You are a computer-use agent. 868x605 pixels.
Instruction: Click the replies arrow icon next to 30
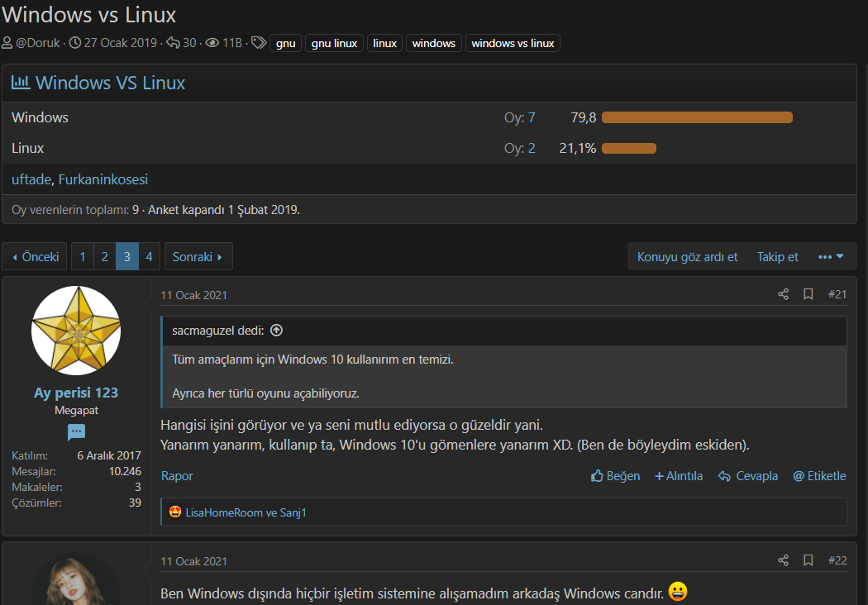[x=174, y=43]
